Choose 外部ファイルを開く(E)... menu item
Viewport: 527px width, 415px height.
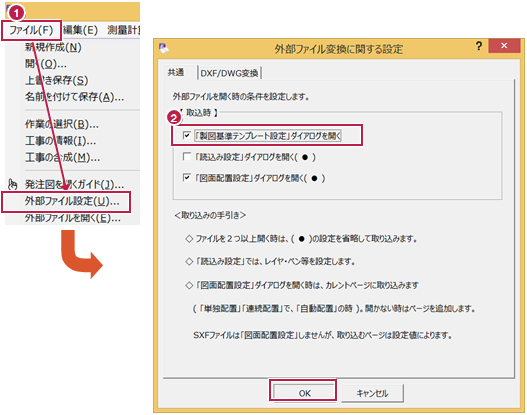point(73,218)
